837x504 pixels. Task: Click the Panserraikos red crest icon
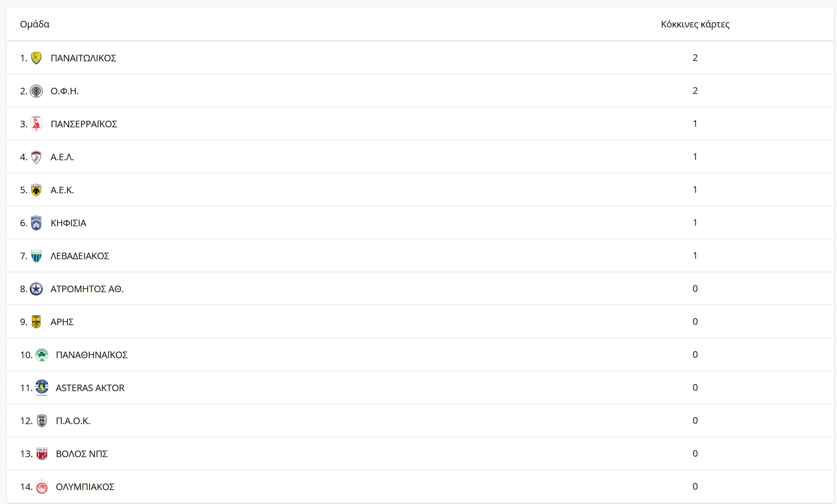[x=36, y=124]
